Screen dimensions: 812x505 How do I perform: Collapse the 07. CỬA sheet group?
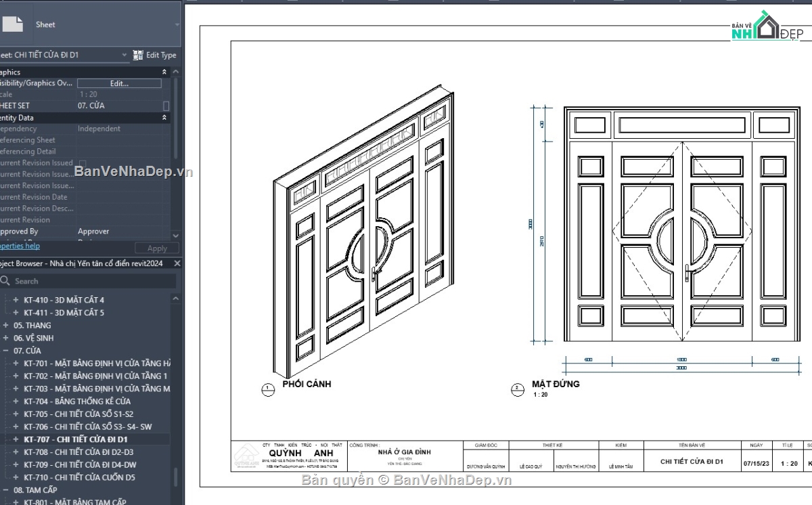tap(6, 351)
